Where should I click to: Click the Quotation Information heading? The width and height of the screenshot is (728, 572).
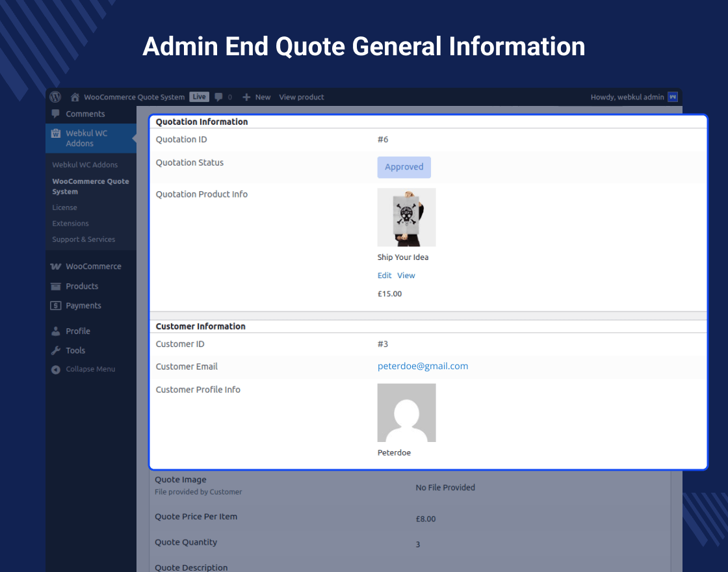tap(202, 122)
